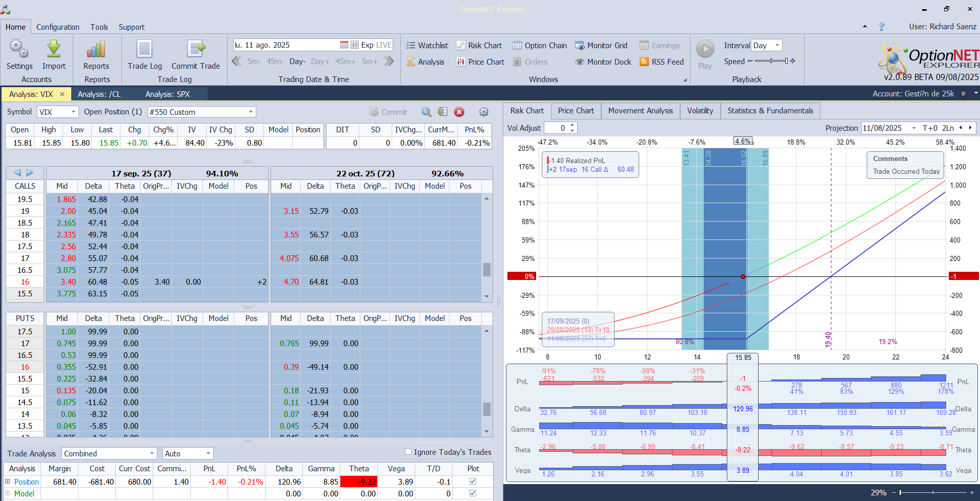The width and height of the screenshot is (980, 501).
Task: Switch to the Analysis: /CL tab
Action: [x=99, y=94]
